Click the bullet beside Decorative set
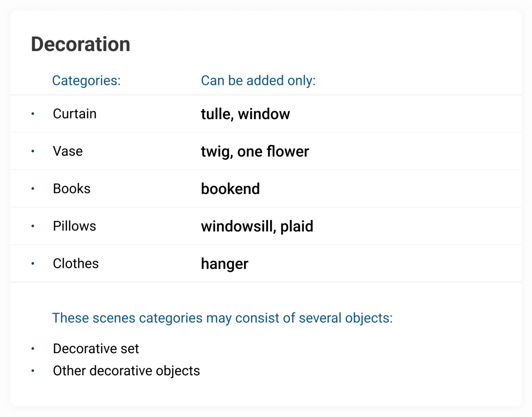 [x=33, y=348]
